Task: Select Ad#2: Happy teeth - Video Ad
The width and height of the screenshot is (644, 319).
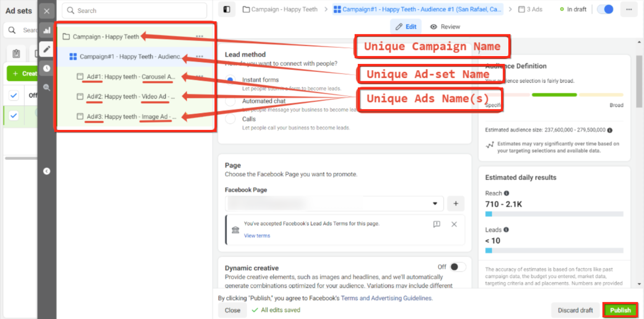Action: (131, 96)
